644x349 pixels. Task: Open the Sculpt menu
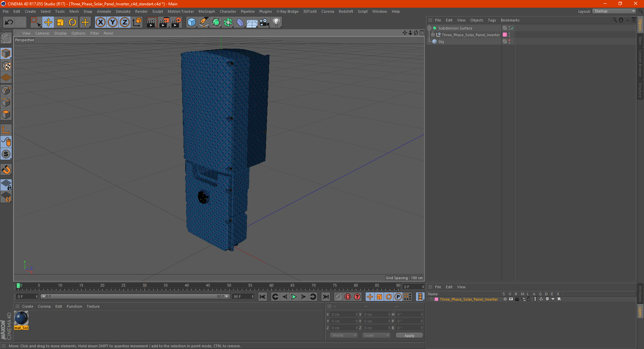(x=157, y=11)
